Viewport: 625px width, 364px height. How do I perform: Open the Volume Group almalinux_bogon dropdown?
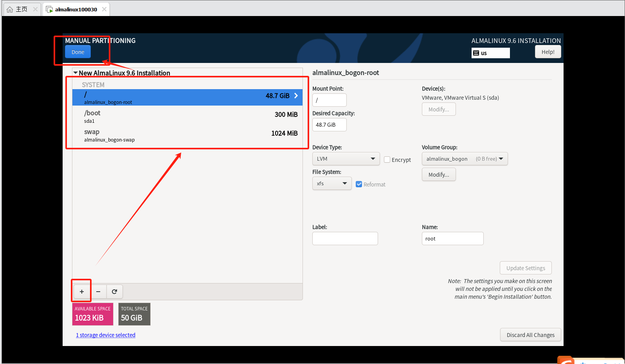[x=465, y=159]
